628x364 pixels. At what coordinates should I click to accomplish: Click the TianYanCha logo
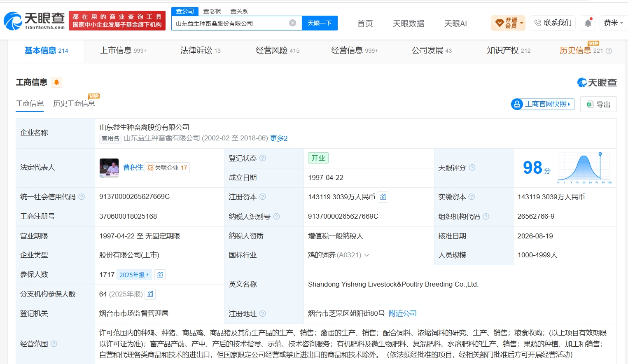click(34, 21)
